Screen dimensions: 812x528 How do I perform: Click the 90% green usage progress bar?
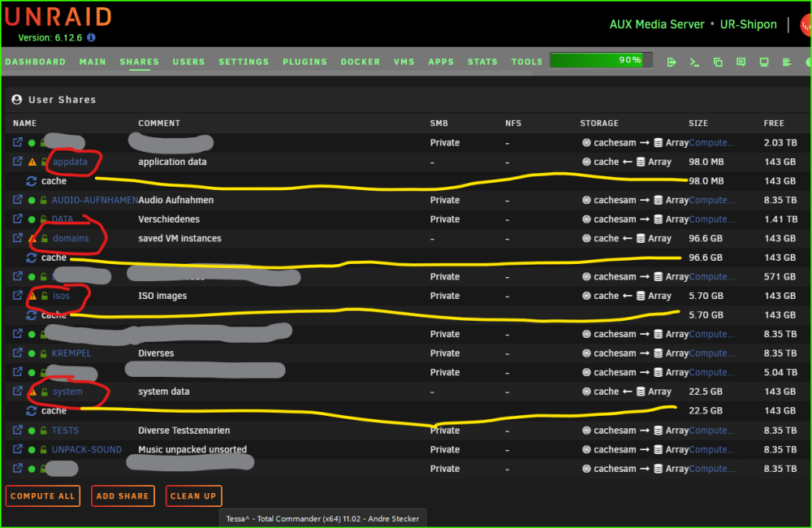601,60
